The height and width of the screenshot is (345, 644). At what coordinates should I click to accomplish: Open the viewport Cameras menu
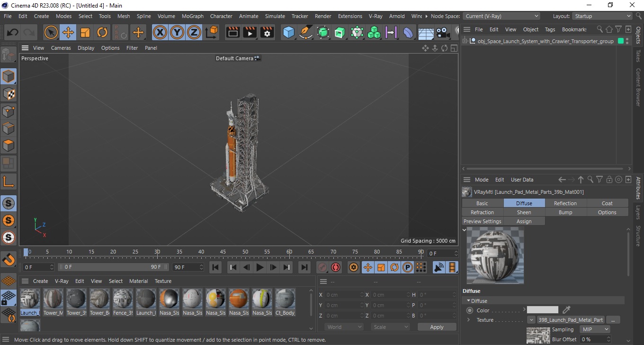61,48
